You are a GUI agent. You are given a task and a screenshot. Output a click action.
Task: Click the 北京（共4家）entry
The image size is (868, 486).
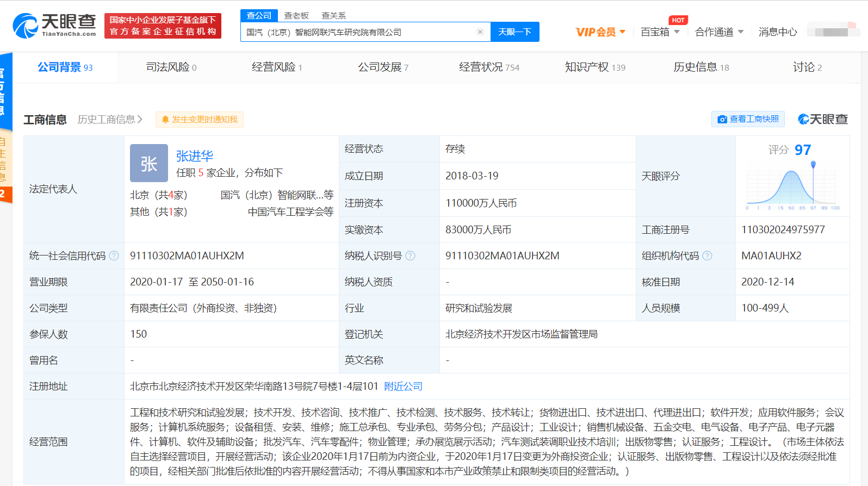point(158,195)
